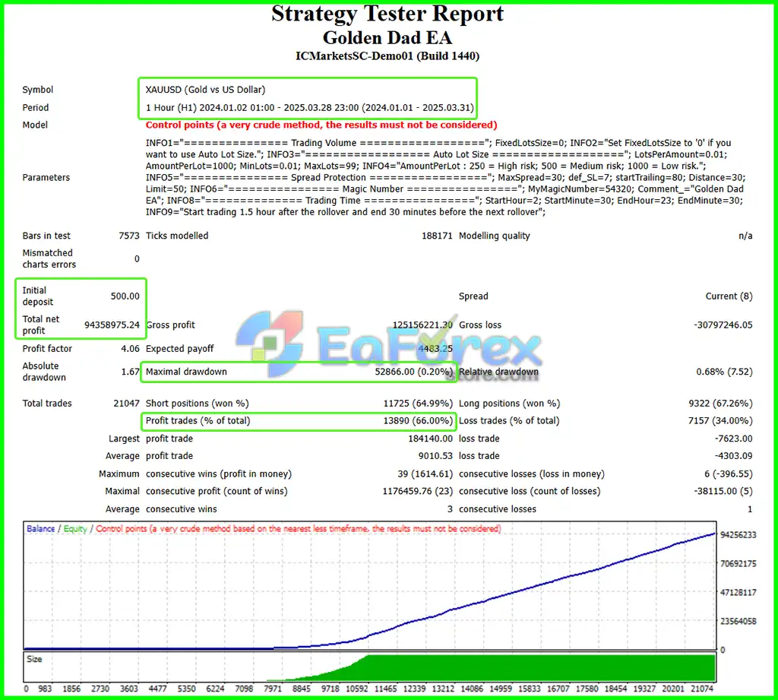Click the "Short positions (won %)" label
The height and width of the screenshot is (700, 778).
(197, 404)
